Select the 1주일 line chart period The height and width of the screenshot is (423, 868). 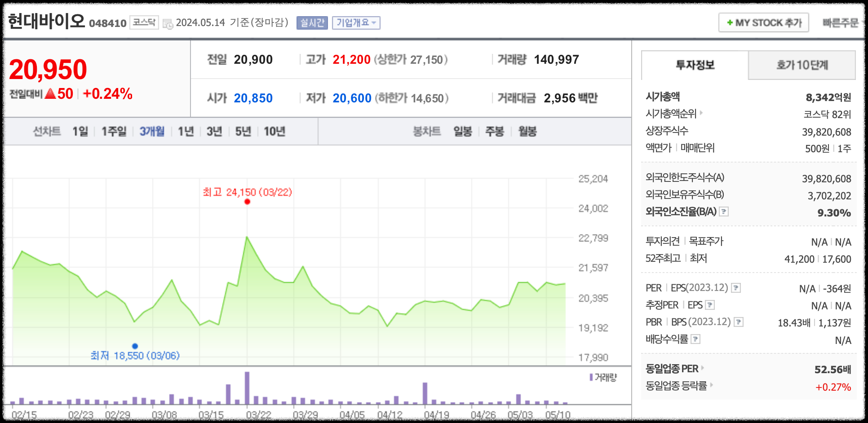tap(114, 132)
